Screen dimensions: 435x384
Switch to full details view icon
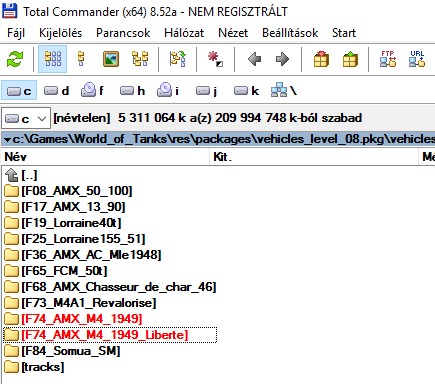[81, 59]
